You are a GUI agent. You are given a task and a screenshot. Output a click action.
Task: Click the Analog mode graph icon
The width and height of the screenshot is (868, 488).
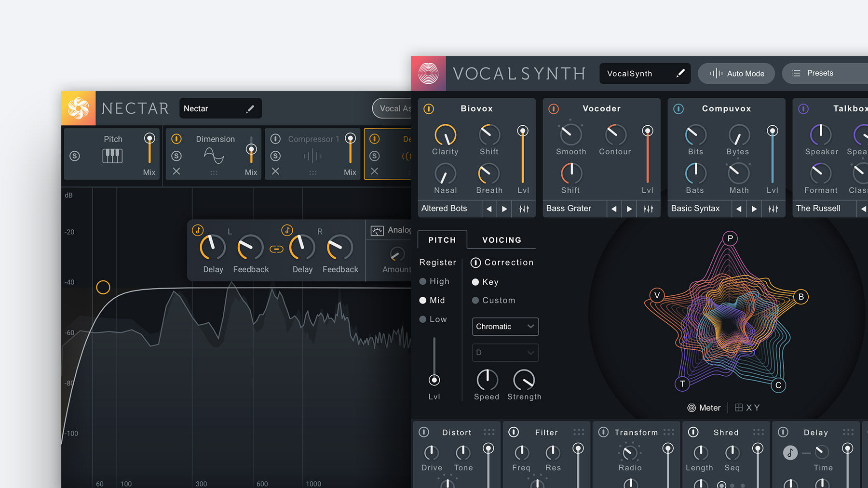377,231
